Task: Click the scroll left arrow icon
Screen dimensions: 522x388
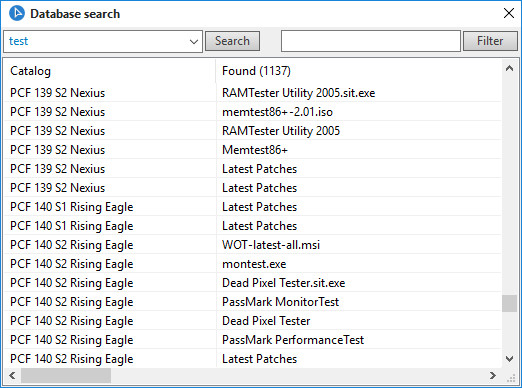Action: point(12,375)
